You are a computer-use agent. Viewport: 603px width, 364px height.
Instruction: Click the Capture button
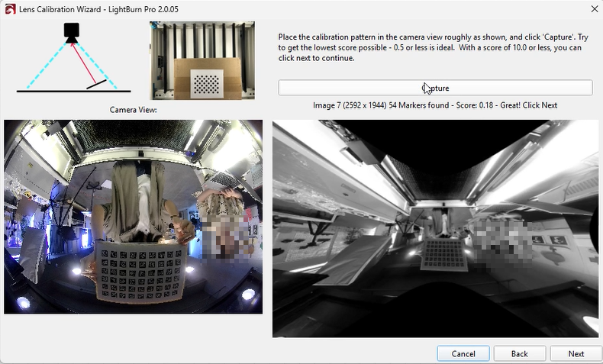[x=435, y=88]
